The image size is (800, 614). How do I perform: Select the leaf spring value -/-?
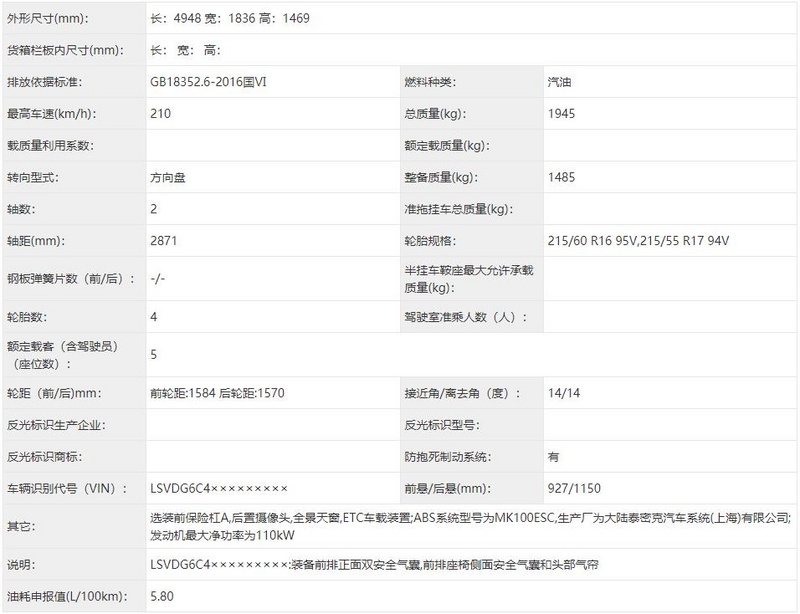coord(158,279)
